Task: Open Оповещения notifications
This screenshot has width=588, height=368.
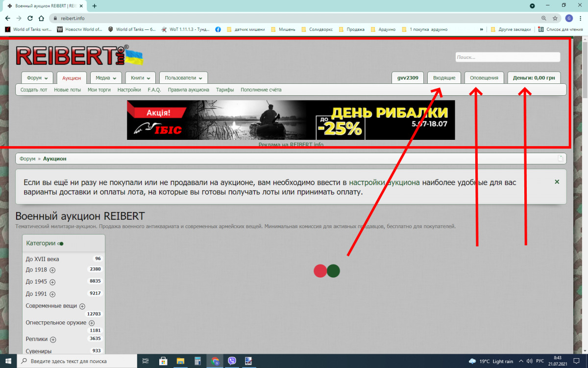Action: click(x=484, y=78)
